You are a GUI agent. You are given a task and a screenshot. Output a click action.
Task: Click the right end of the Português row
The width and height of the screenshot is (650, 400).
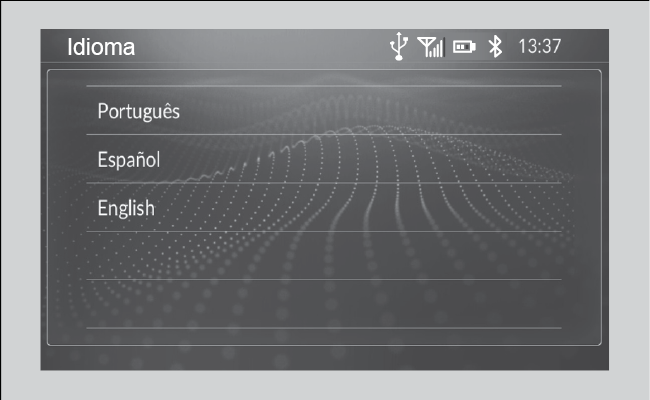(539, 110)
